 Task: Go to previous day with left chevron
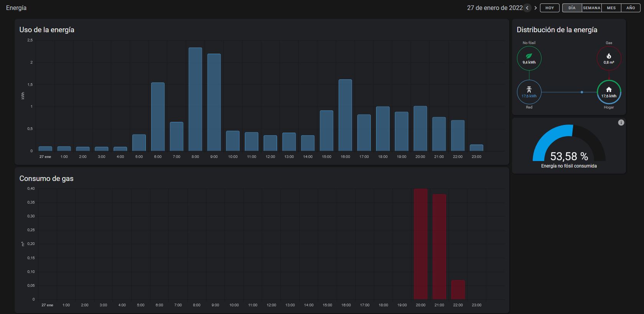(527, 8)
